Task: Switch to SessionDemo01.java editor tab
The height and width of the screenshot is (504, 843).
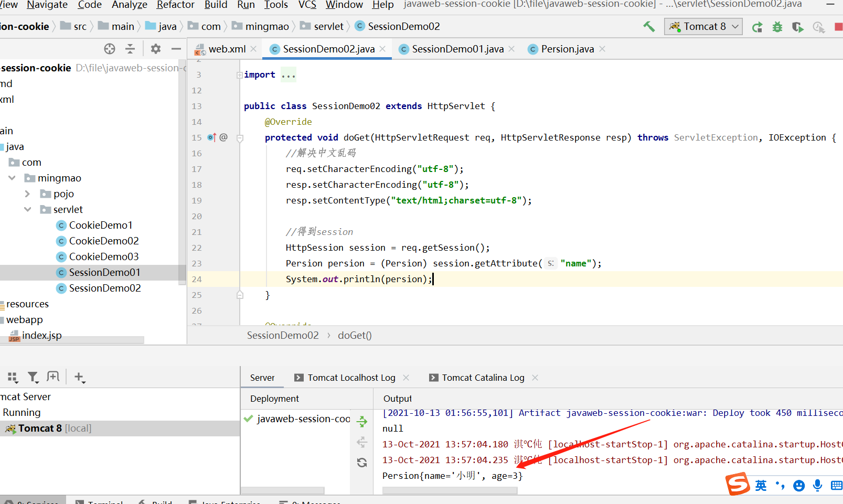Action: click(457, 49)
